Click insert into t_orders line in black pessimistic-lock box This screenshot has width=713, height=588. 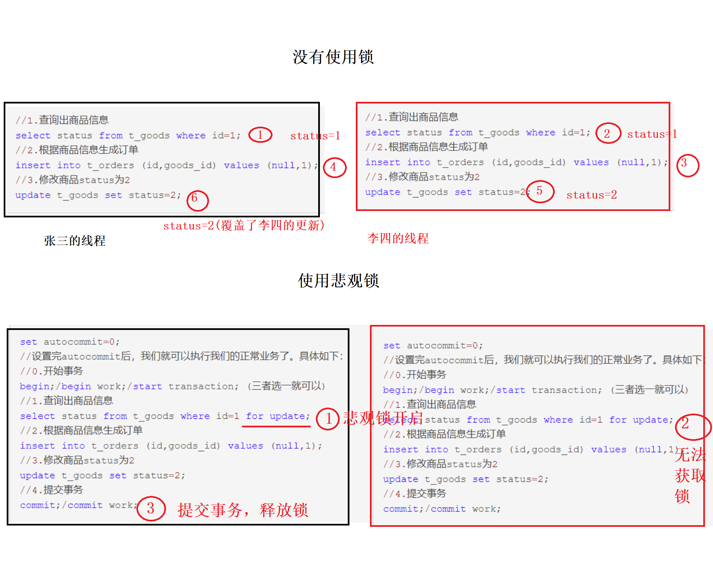(171, 446)
